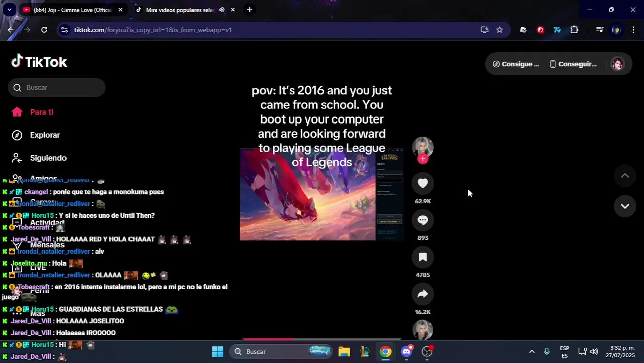Click the taskbar Buscar search box
Screen dimensions: 644x363
click(x=282, y=351)
